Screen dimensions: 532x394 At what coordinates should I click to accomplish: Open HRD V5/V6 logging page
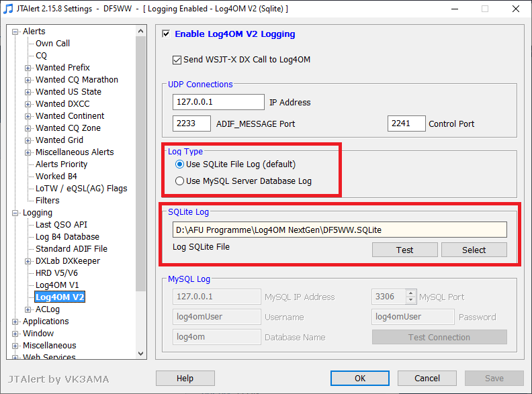click(56, 273)
